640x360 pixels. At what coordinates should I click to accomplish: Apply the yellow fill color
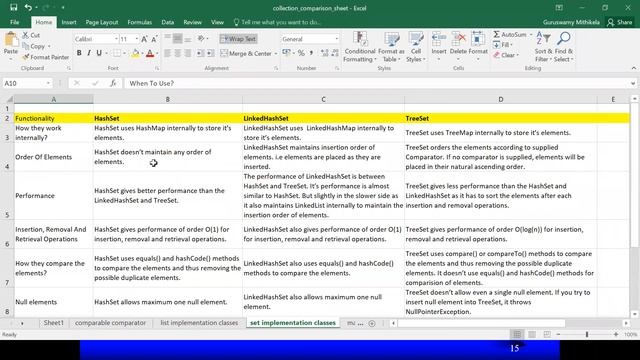click(x=135, y=53)
